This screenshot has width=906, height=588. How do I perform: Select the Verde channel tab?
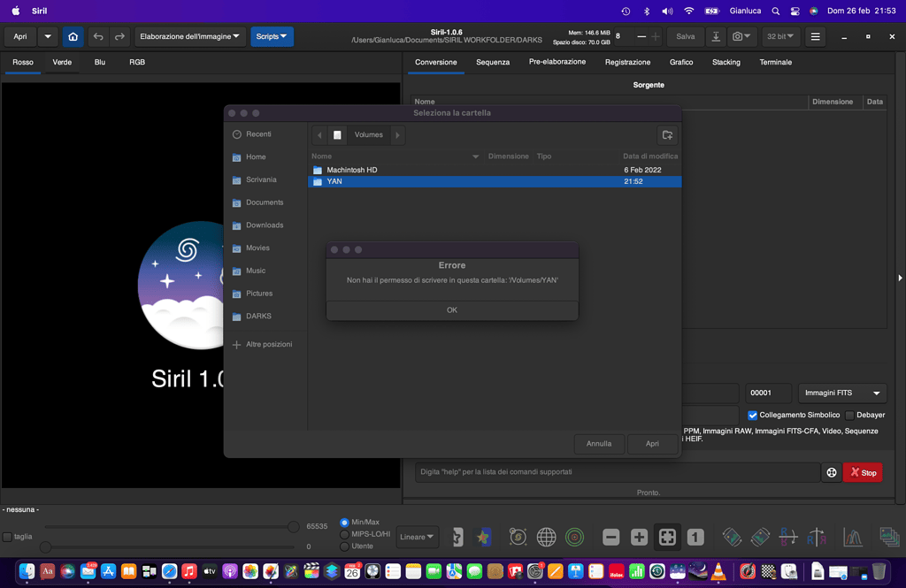click(x=62, y=62)
